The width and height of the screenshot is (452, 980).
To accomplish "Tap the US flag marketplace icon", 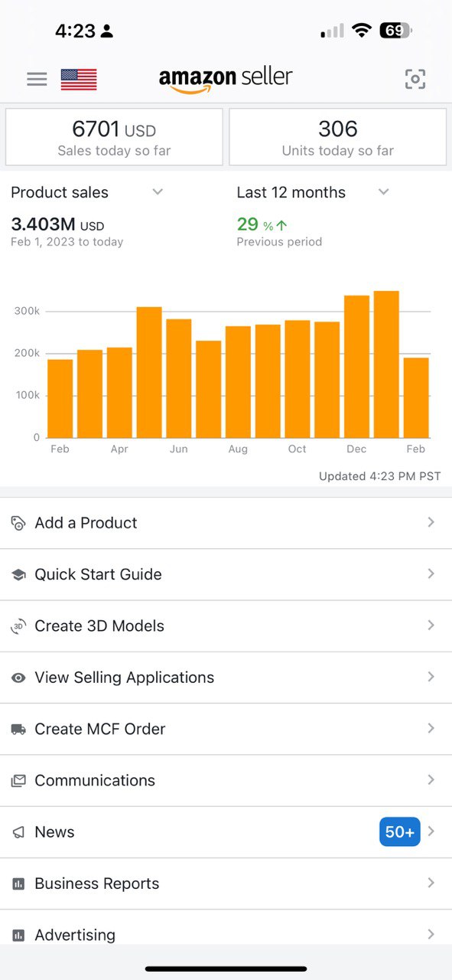I will pos(79,80).
